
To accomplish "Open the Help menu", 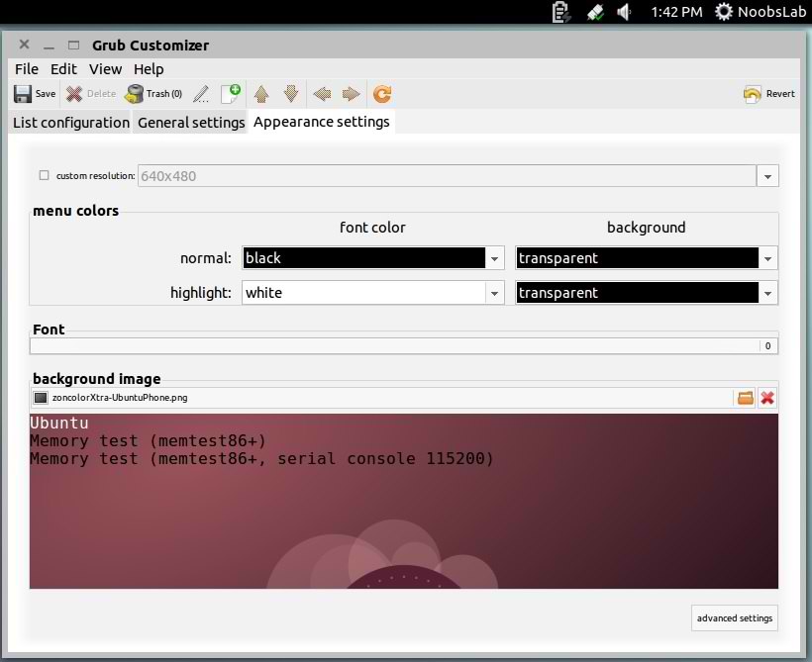I will point(149,69).
